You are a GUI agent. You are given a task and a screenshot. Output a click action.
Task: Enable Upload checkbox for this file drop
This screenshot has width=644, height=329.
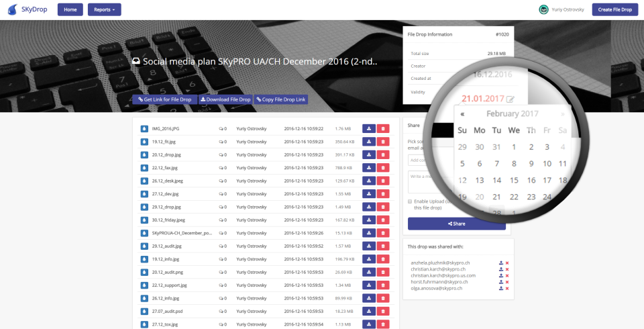(x=410, y=201)
